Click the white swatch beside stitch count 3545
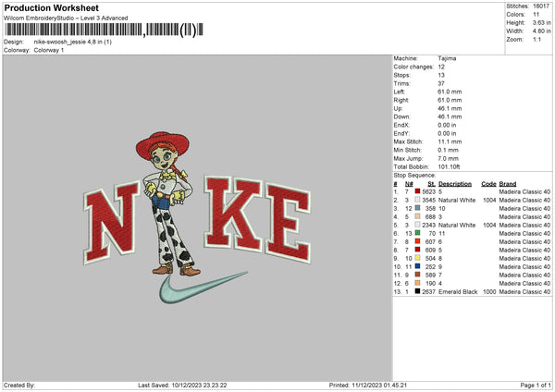This screenshot has width=555, height=392. coord(418,200)
